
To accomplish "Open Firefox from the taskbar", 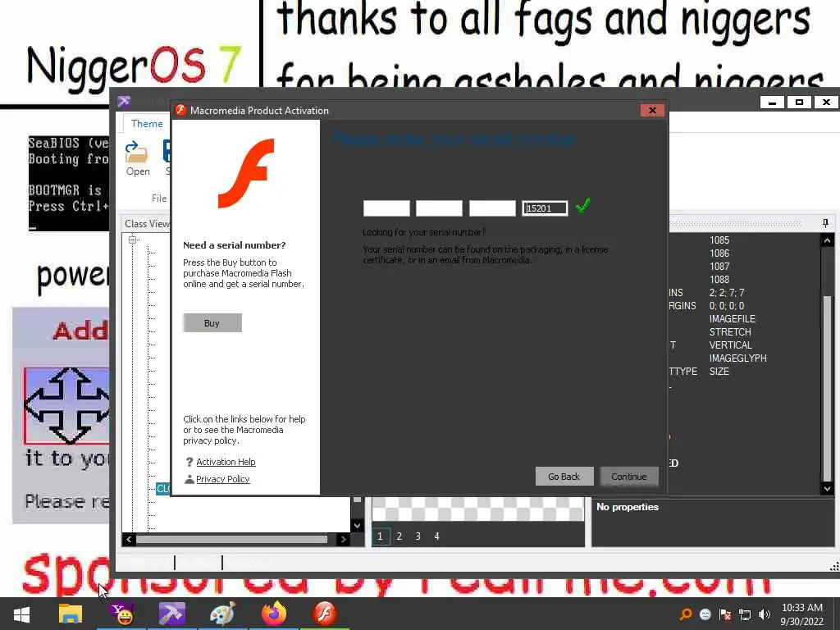I will point(274,614).
